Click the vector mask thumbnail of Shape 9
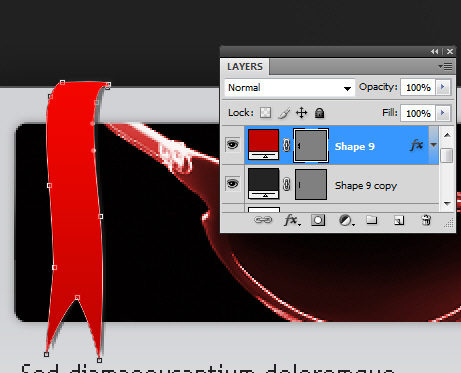 tap(311, 145)
